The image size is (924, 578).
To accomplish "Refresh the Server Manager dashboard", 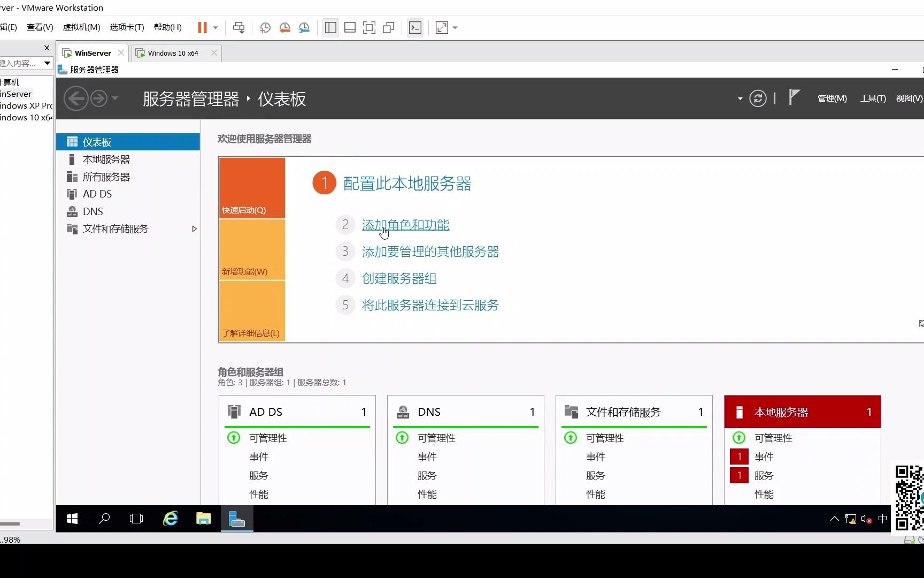I will (758, 98).
